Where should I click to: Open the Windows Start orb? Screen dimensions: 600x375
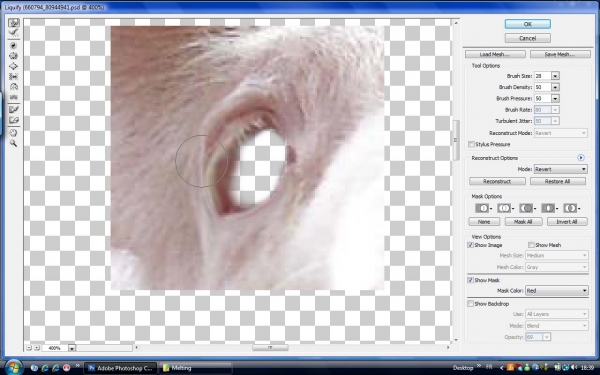[x=14, y=368]
